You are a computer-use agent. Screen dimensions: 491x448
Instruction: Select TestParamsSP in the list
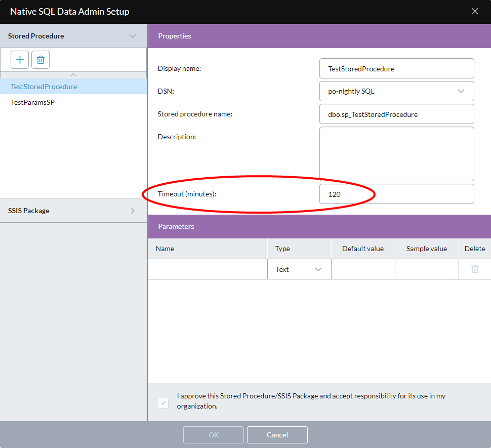73,102
